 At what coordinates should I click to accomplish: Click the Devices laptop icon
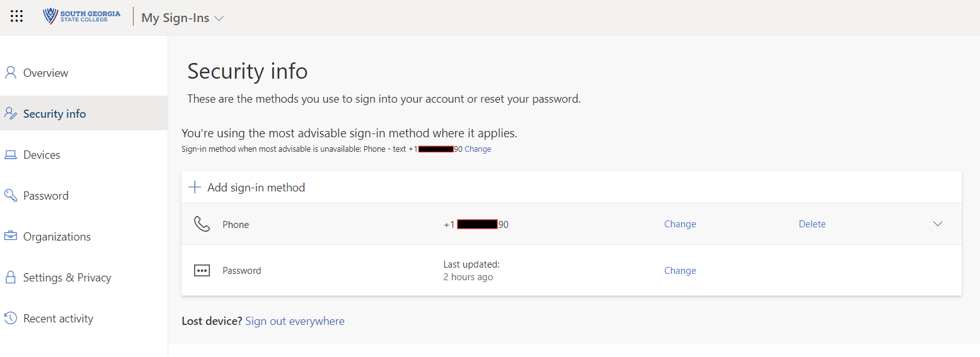click(11, 155)
